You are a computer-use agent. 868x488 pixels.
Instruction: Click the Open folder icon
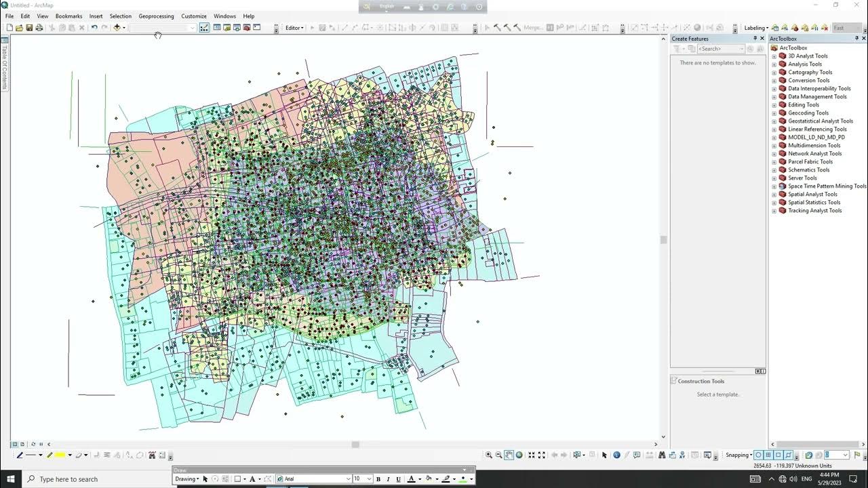19,28
